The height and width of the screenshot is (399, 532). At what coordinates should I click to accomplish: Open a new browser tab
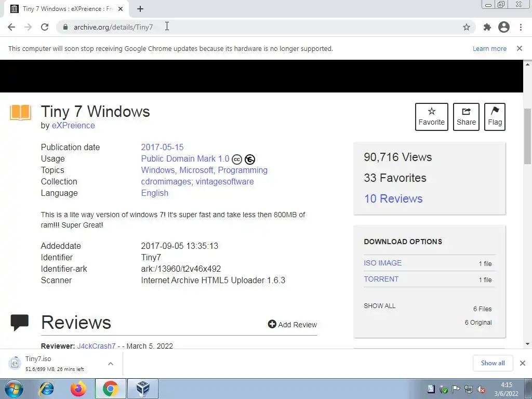click(x=140, y=9)
